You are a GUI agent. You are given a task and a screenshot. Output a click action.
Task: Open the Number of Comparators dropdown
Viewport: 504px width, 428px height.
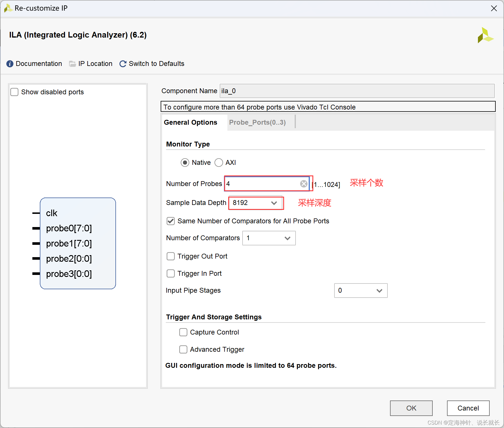(x=269, y=238)
